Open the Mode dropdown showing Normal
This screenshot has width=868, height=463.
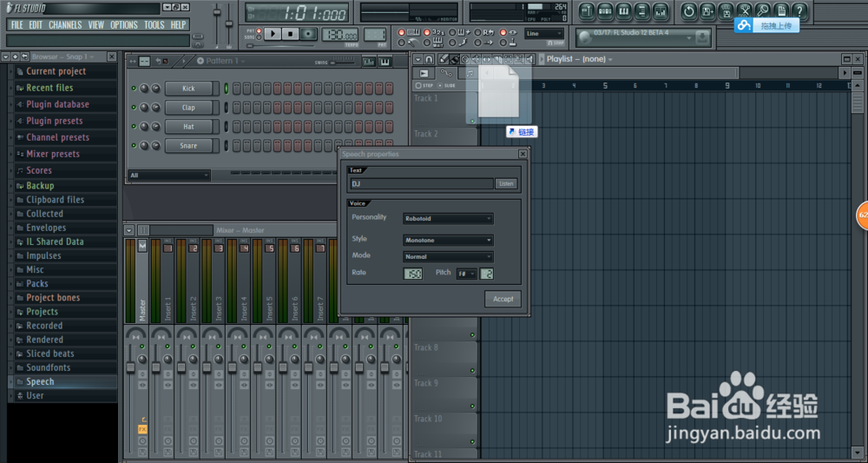click(448, 257)
